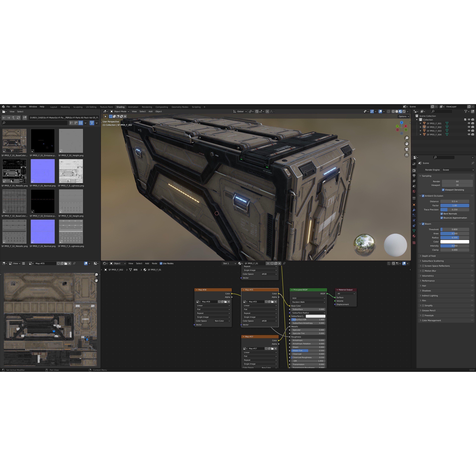Select solid viewport shading mode
The image size is (476, 476).
[397, 111]
